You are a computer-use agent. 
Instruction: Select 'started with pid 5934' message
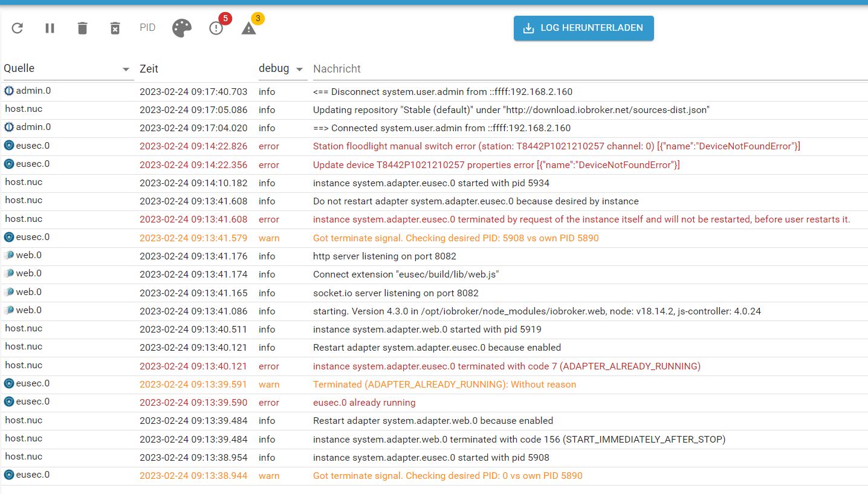click(x=431, y=183)
